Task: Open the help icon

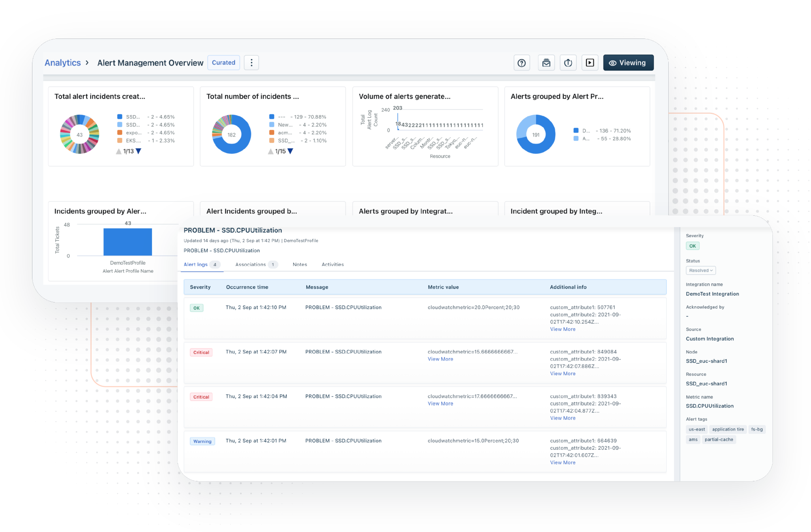Action: pyautogui.click(x=521, y=62)
